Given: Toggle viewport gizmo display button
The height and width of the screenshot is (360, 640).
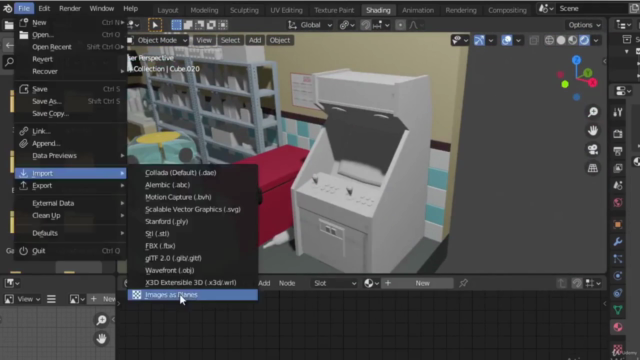Looking at the screenshot, I should click(479, 40).
